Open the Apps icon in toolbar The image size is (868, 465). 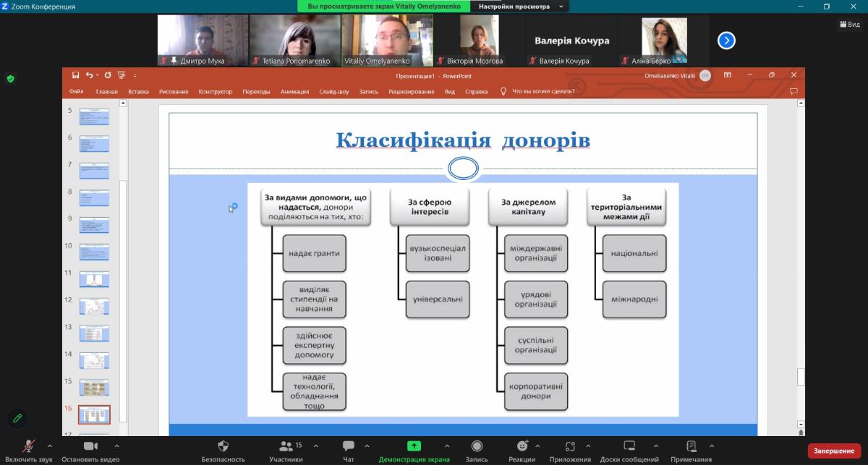click(571, 446)
